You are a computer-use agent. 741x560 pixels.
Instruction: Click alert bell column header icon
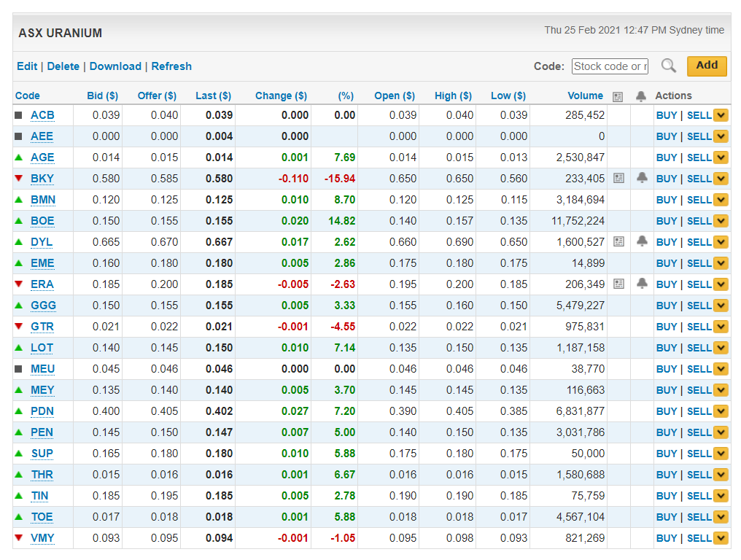click(x=641, y=96)
